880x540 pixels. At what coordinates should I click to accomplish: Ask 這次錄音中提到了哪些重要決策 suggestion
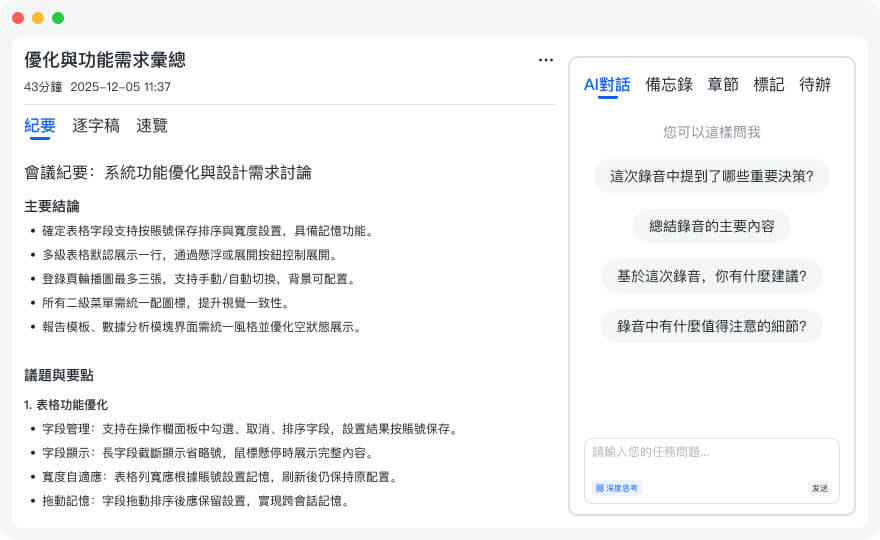click(711, 176)
